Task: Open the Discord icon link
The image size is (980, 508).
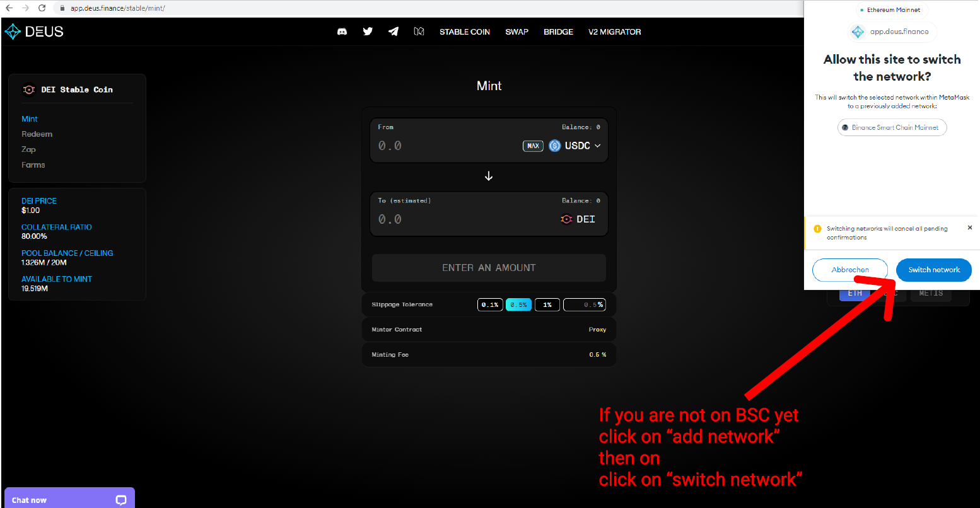Action: tap(342, 32)
